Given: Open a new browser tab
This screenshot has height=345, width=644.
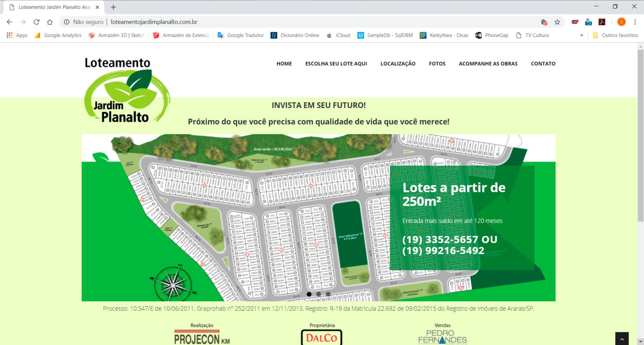Looking at the screenshot, I should tap(113, 7).
